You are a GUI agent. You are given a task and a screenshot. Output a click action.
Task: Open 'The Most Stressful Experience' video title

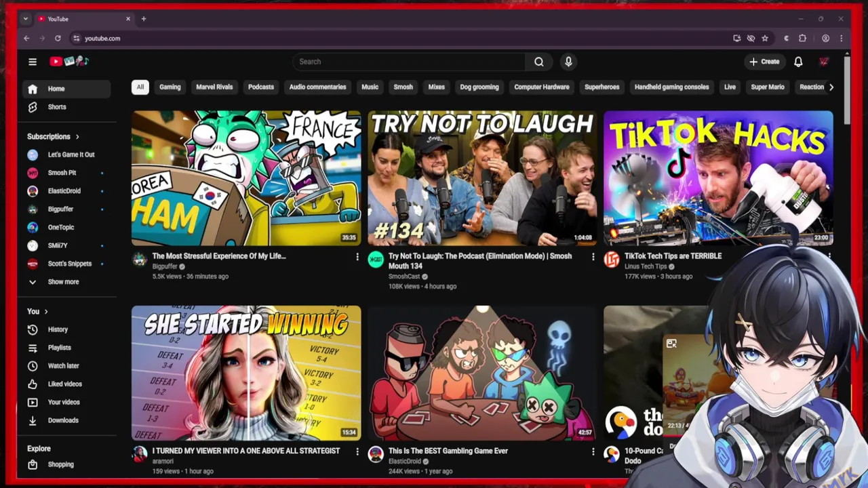(219, 256)
